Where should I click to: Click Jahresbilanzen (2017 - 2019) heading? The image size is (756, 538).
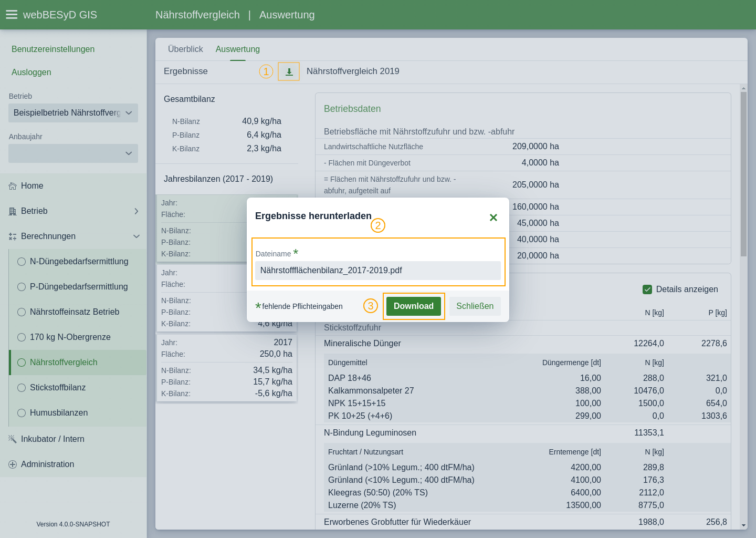click(x=218, y=179)
